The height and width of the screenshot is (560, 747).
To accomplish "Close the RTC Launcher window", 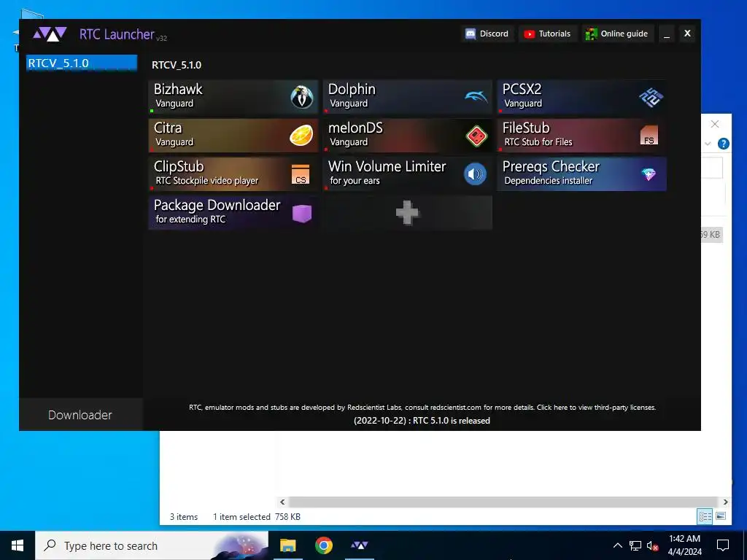I will tap(687, 34).
